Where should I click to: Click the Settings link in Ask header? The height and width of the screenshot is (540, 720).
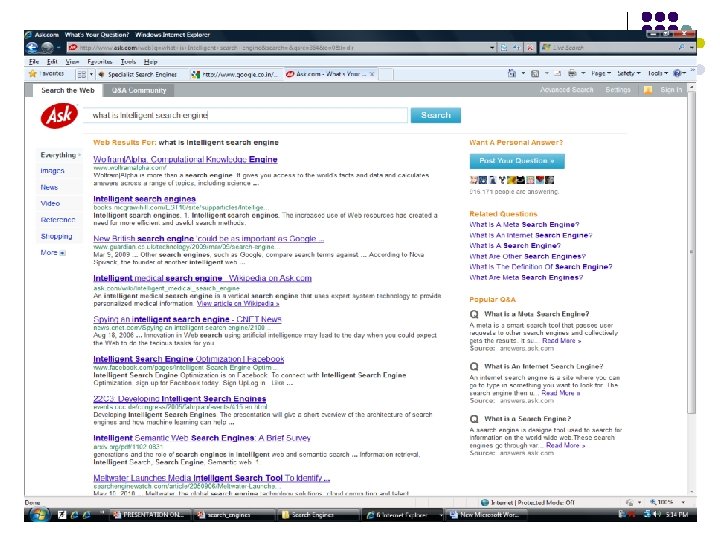(618, 90)
